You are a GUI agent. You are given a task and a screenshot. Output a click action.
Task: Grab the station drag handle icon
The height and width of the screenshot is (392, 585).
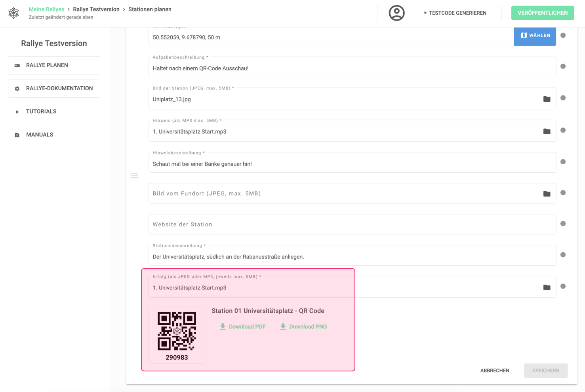click(134, 176)
